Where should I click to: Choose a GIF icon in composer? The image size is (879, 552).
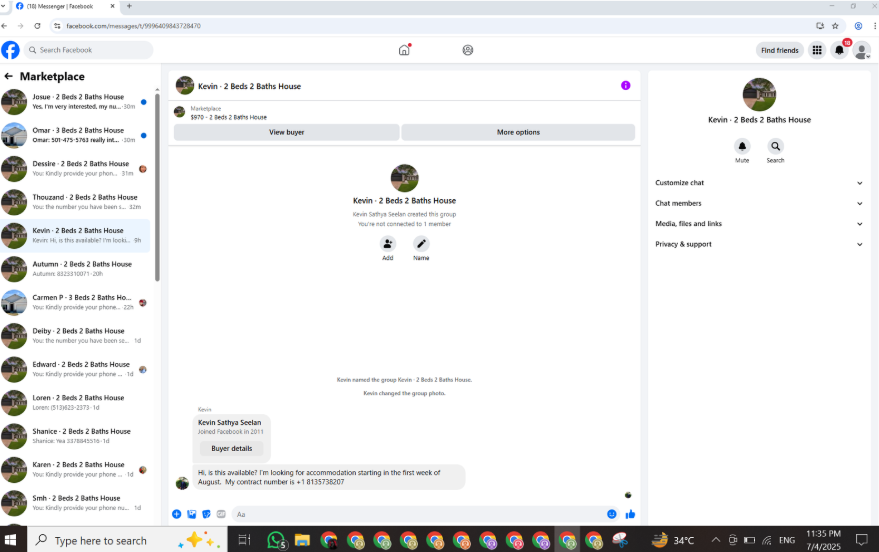coord(221,514)
